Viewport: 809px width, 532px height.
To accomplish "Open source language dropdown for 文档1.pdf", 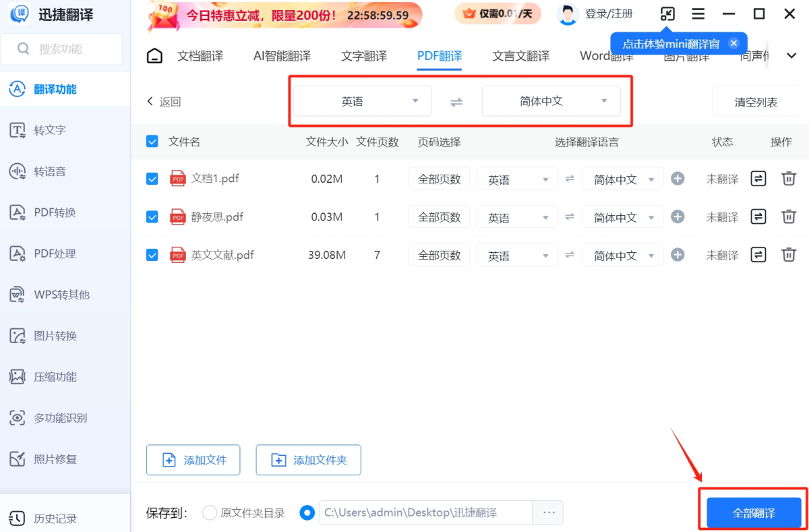I will (517, 179).
